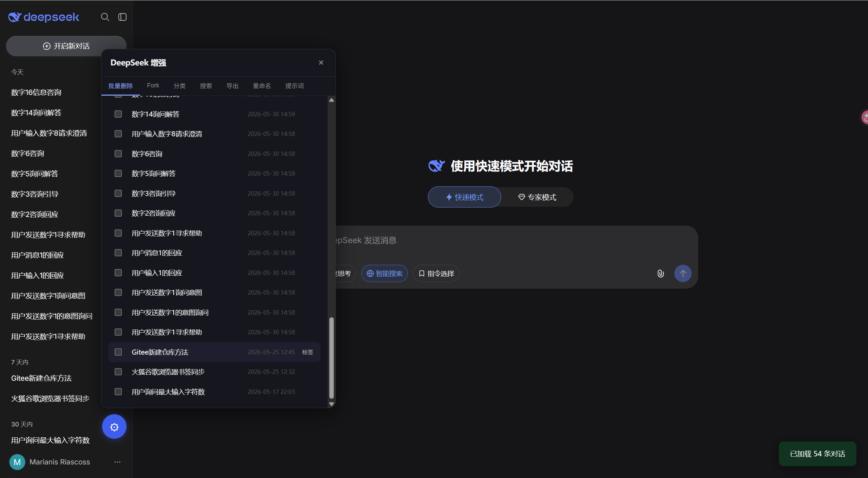This screenshot has width=868, height=478.
Task: Select the checkbox for 用户输入1的回应
Action: (x=118, y=273)
